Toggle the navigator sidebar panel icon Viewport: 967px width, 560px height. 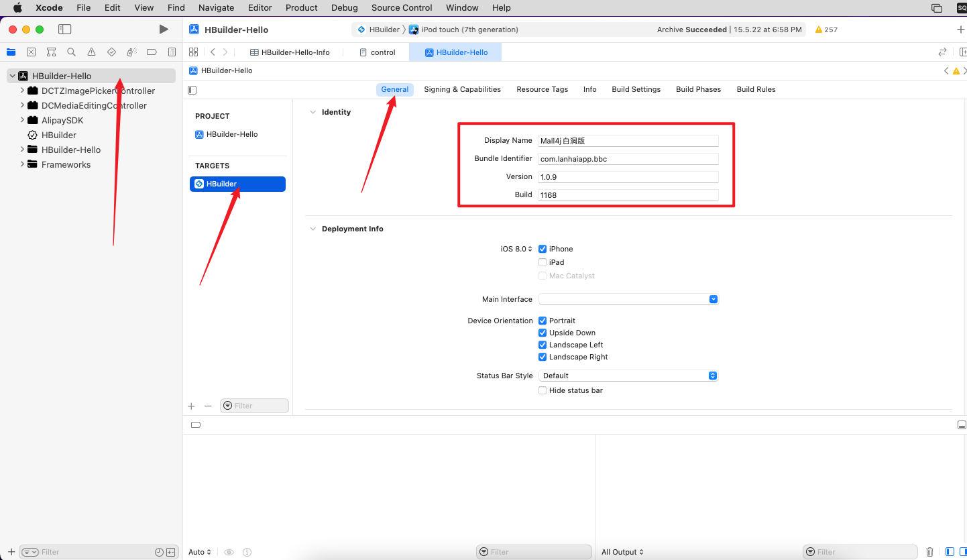(x=64, y=30)
